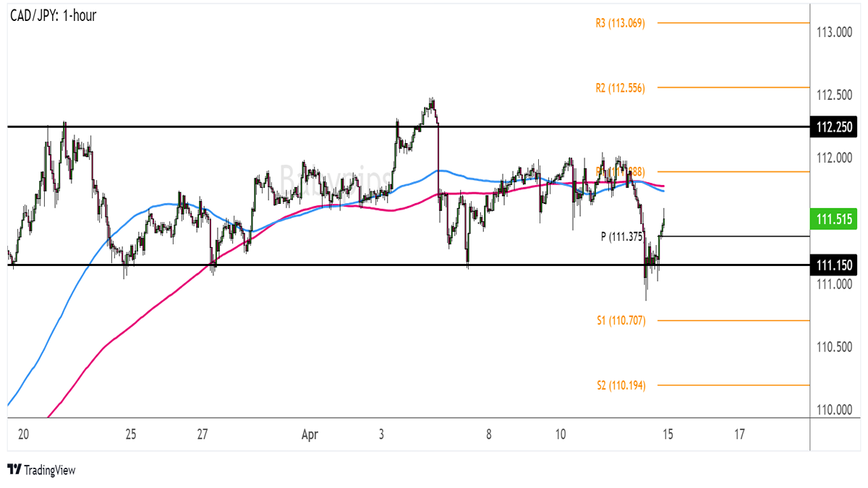Image resolution: width=868 pixels, height=488 pixels.
Task: Click the 112.500 price scale label
Action: (833, 95)
